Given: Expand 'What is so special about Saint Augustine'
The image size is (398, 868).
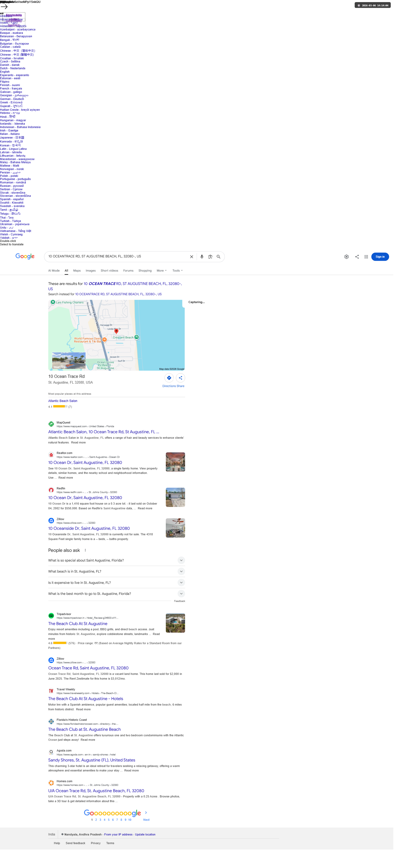Looking at the screenshot, I should [116, 560].
